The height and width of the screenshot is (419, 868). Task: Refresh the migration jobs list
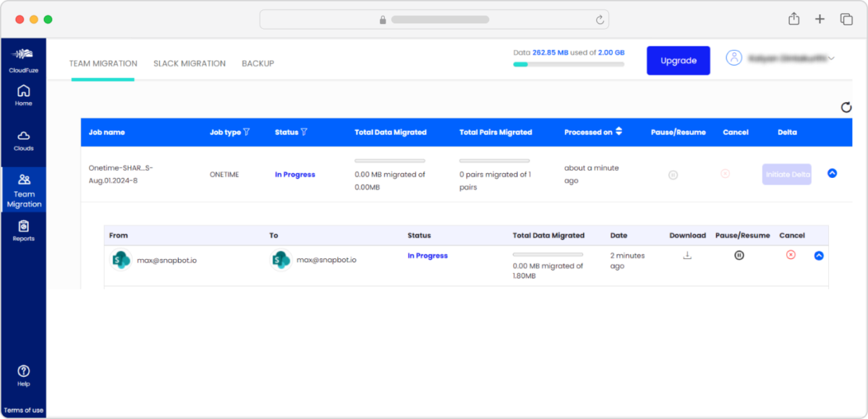[x=846, y=107]
